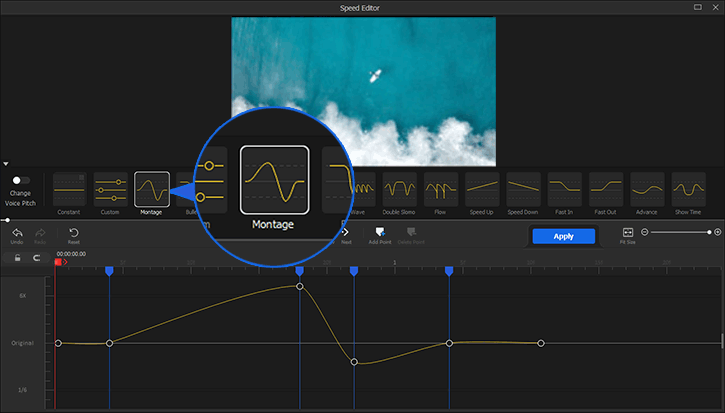Click the Fit Size button

(x=628, y=233)
